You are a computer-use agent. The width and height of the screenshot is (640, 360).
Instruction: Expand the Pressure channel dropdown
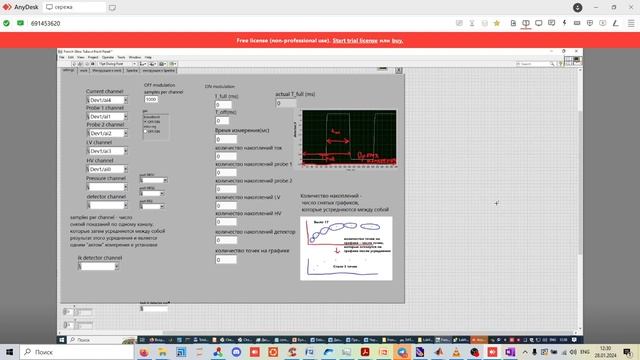[125, 187]
